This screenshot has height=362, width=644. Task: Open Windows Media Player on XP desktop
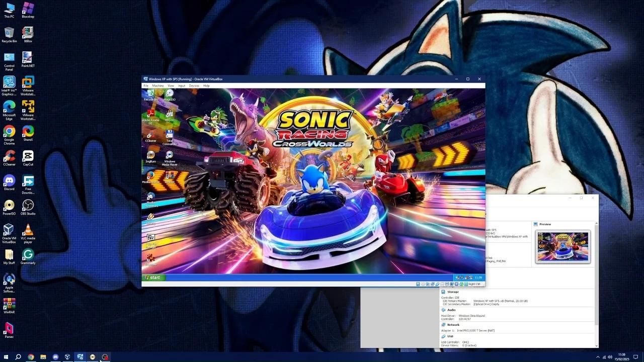(x=170, y=159)
